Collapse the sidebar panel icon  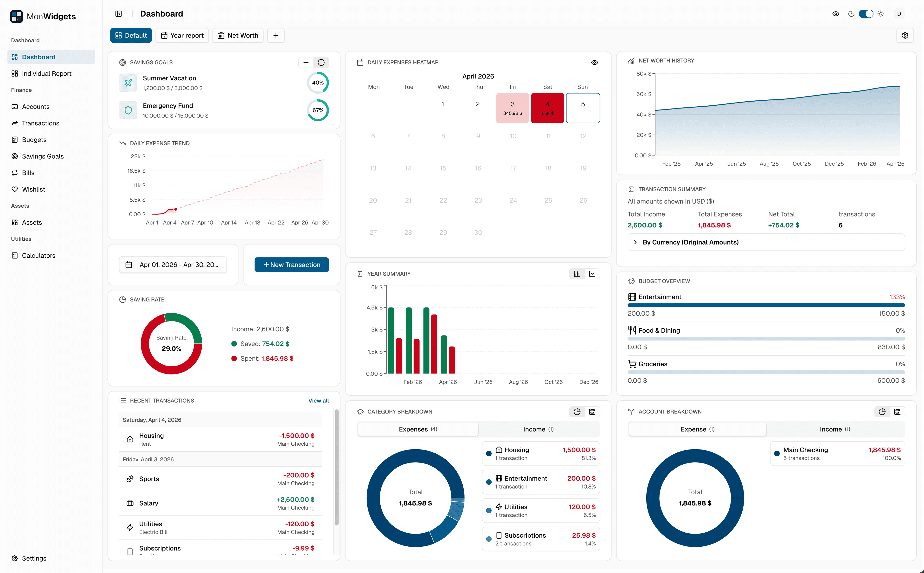click(x=119, y=14)
